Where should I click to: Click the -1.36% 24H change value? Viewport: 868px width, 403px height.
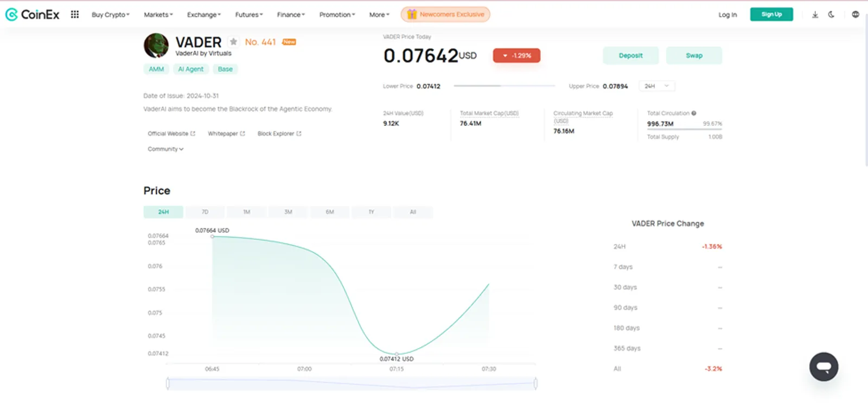[712, 246]
